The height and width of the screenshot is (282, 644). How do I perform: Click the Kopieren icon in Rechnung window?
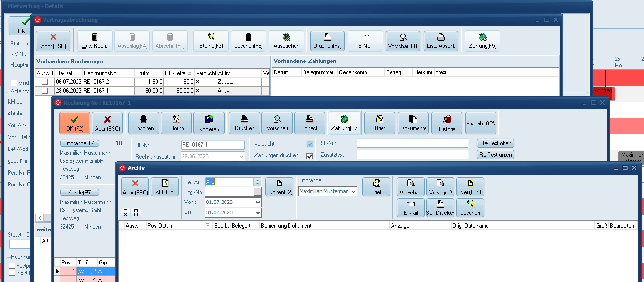[x=209, y=123]
